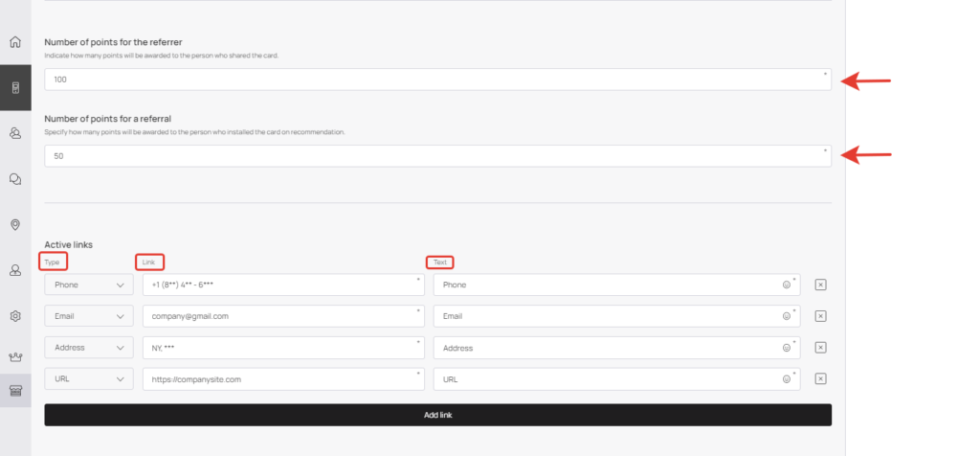Click referrer points field showing 100
Image resolution: width=980 pixels, height=456 pixels.
tap(437, 80)
